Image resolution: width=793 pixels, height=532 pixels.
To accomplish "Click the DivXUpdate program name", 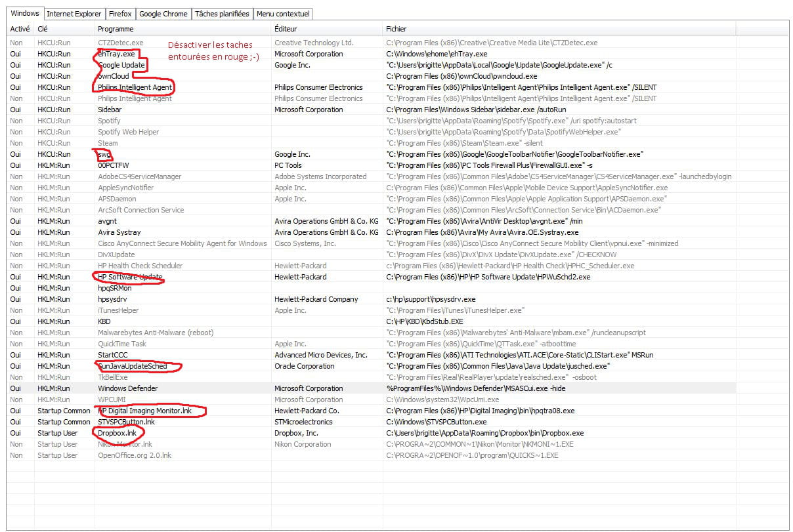I will tap(116, 255).
